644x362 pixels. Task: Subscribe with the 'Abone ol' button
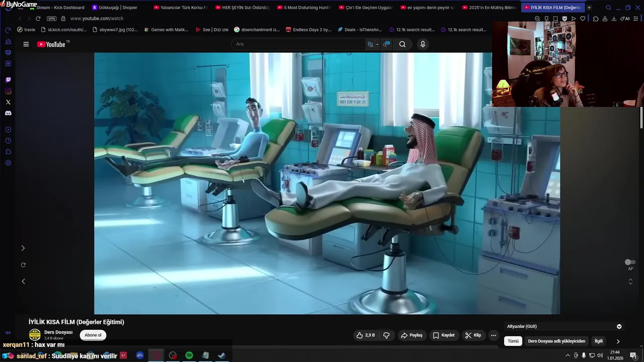[93, 335]
